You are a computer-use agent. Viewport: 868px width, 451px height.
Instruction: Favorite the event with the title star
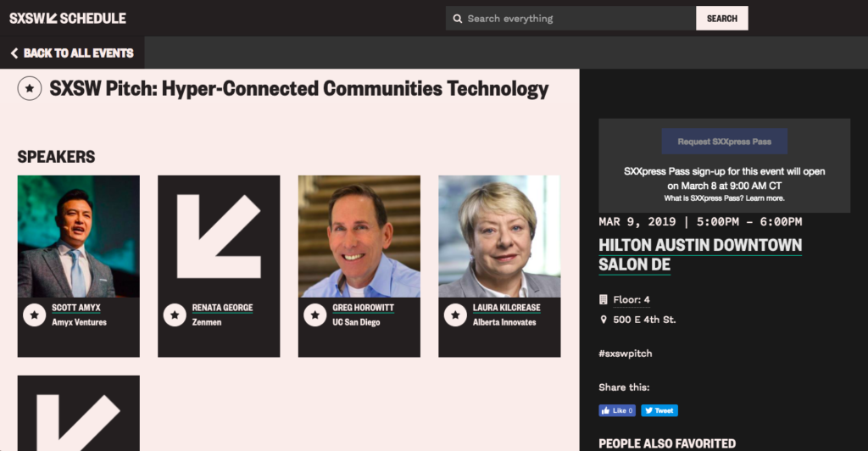30,88
